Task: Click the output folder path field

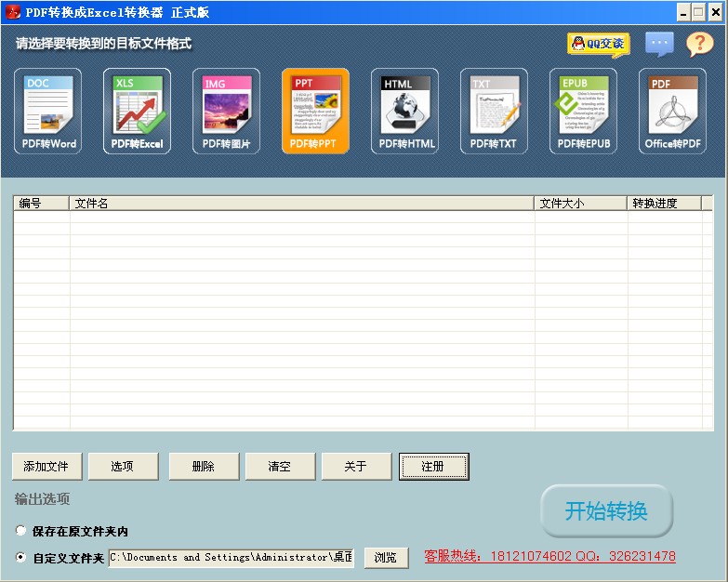Action: coord(232,558)
